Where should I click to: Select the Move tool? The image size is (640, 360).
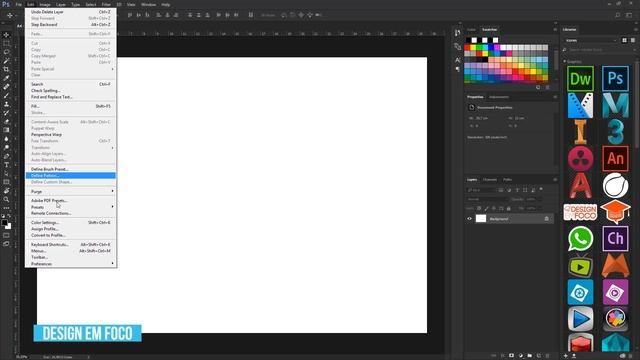coord(6,35)
